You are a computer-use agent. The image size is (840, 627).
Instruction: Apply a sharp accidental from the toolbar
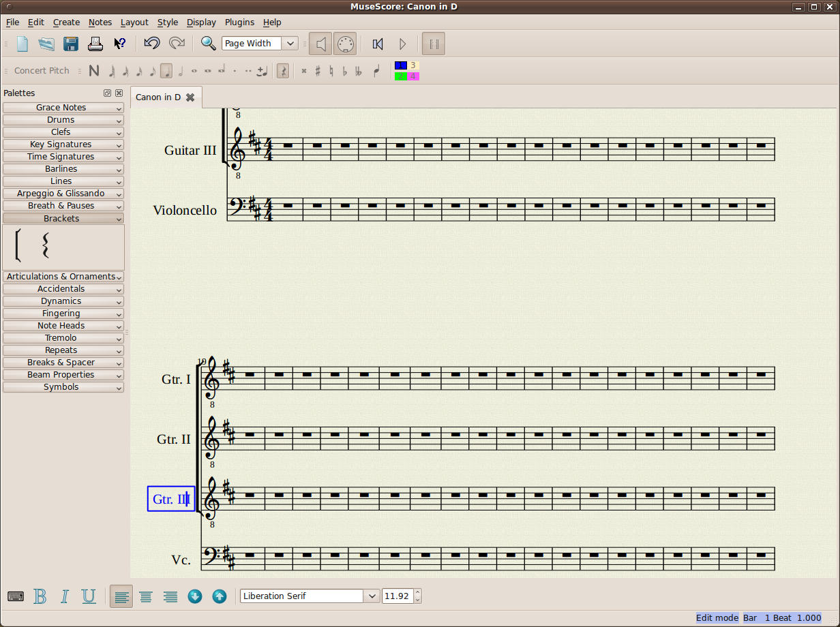click(317, 70)
